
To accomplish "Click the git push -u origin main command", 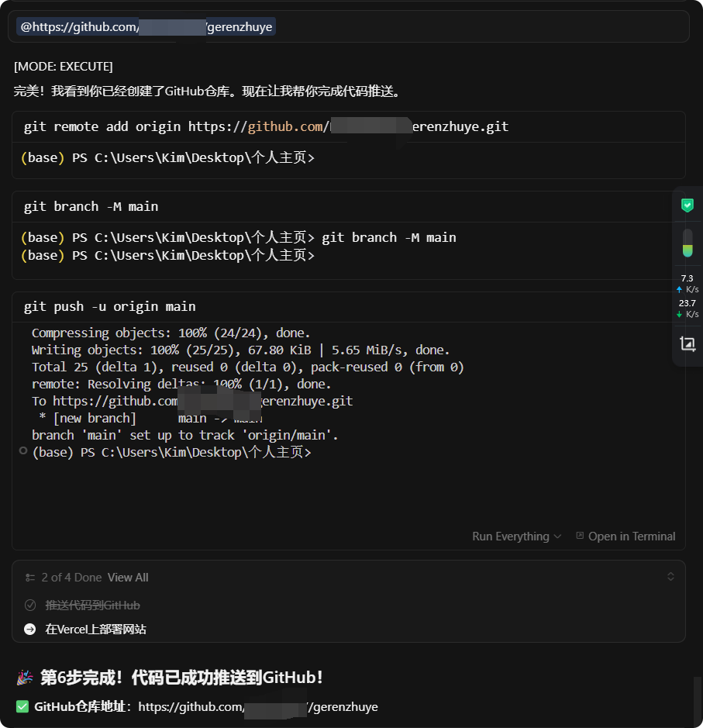I will 109,307.
